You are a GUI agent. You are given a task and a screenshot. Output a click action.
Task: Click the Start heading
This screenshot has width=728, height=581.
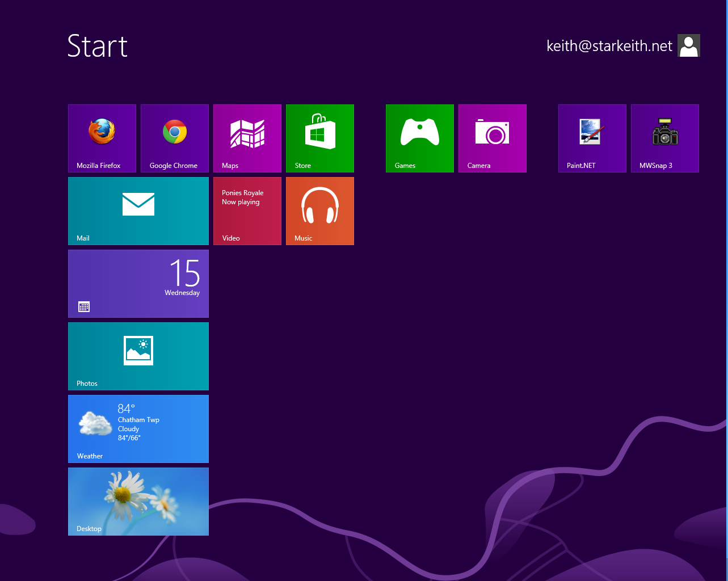coord(97,47)
